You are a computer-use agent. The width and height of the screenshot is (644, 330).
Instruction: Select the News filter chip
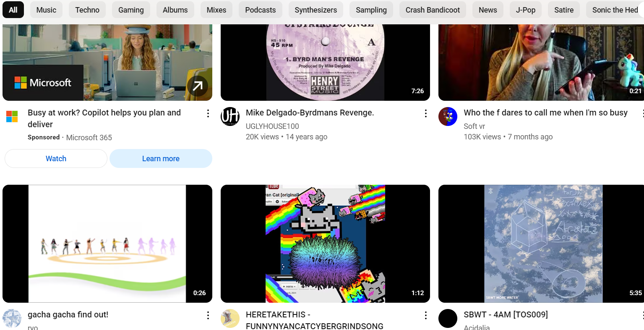coord(488,10)
